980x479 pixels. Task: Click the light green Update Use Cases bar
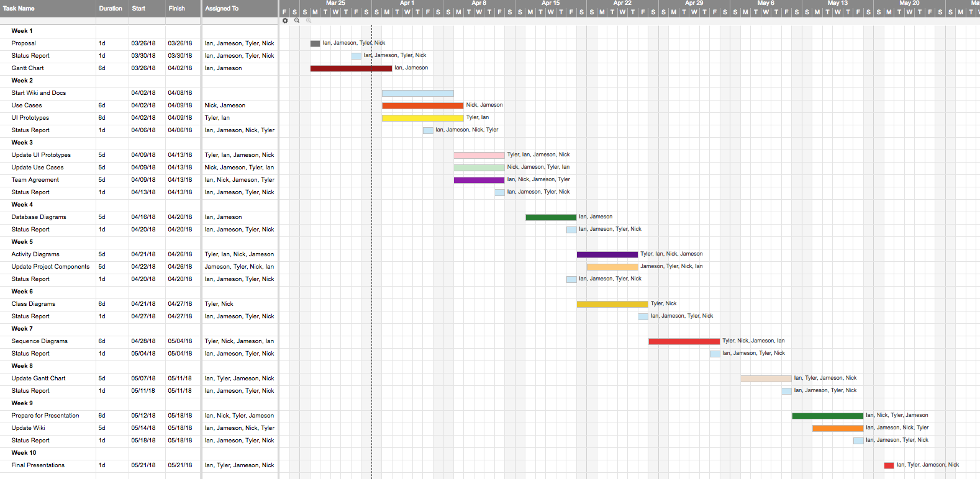coord(479,168)
